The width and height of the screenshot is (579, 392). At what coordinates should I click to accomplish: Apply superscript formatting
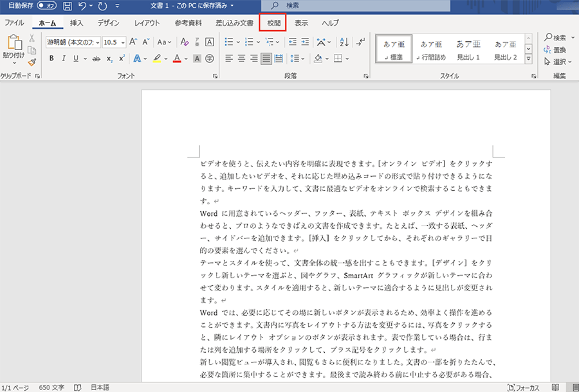pos(122,58)
